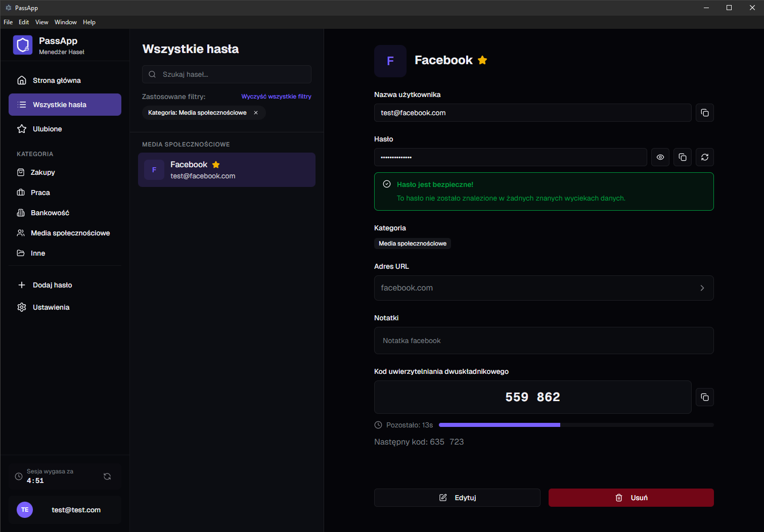Click the Edytuj button
The image size is (764, 532).
click(x=457, y=498)
